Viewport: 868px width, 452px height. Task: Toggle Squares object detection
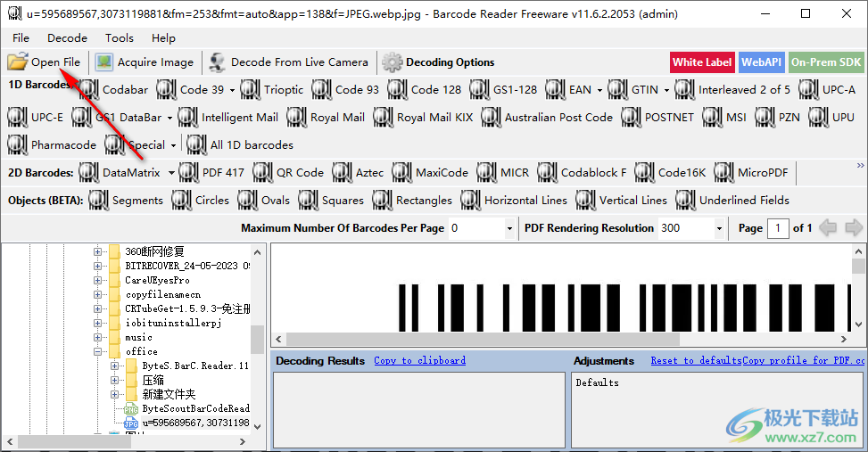(332, 201)
